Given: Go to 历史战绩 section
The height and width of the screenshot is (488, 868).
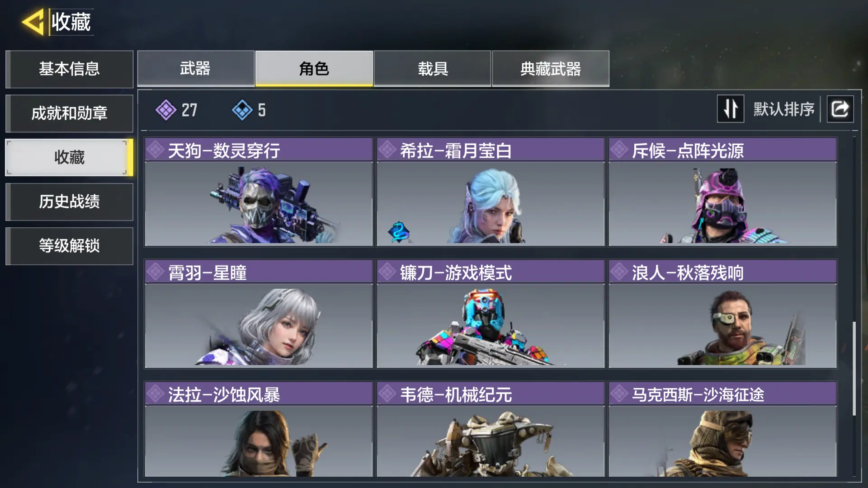Looking at the screenshot, I should [x=69, y=202].
